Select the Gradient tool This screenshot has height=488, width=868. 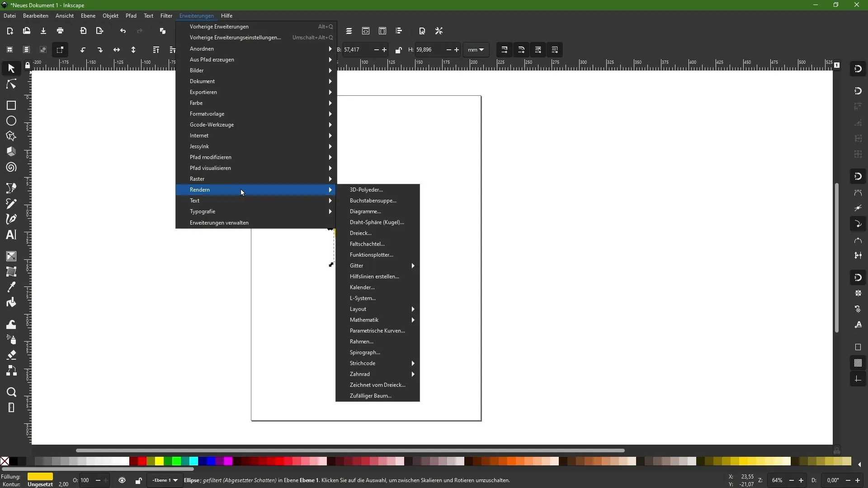coord(11,256)
